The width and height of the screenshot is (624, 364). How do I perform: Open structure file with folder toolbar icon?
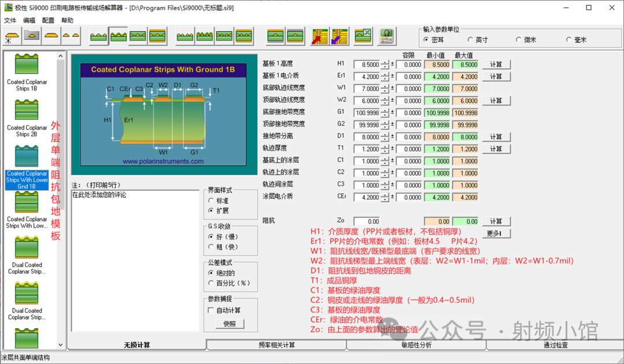click(x=32, y=36)
